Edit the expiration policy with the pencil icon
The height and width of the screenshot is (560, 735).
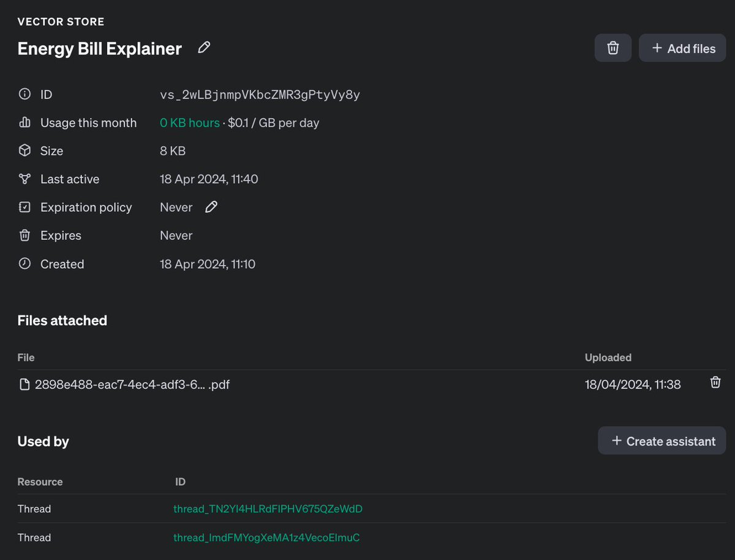point(211,207)
